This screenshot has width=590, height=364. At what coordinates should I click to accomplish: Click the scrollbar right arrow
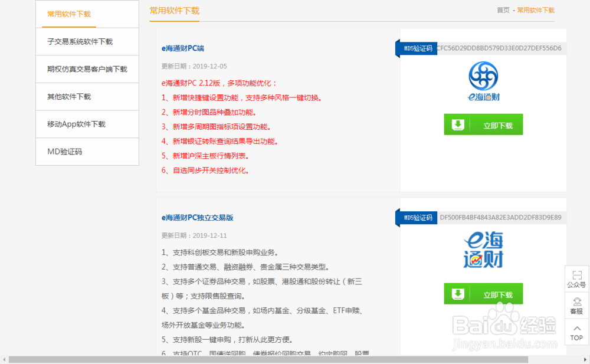(585, 360)
